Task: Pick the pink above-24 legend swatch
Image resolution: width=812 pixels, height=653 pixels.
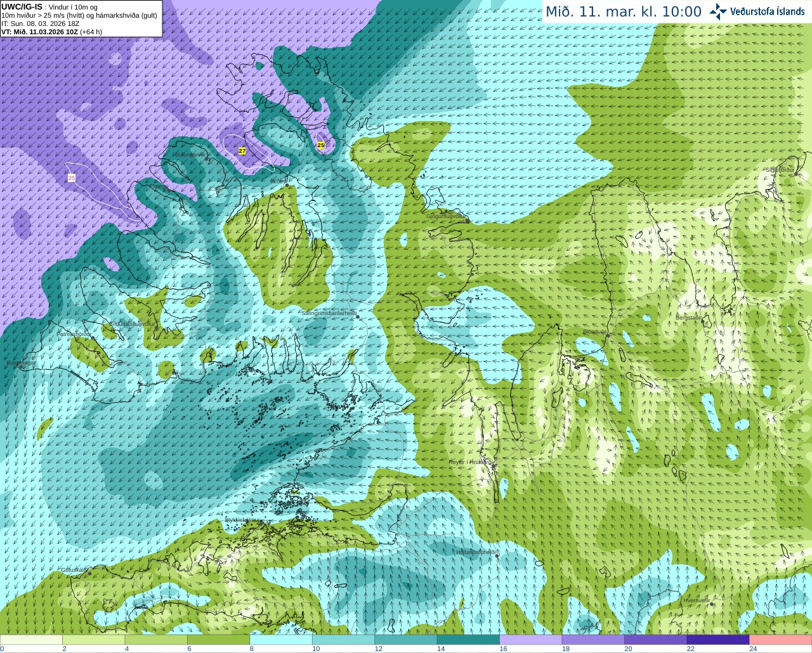Action: click(781, 640)
